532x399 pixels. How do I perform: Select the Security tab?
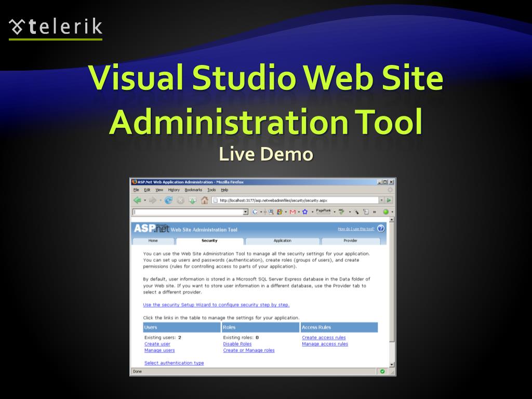point(210,241)
